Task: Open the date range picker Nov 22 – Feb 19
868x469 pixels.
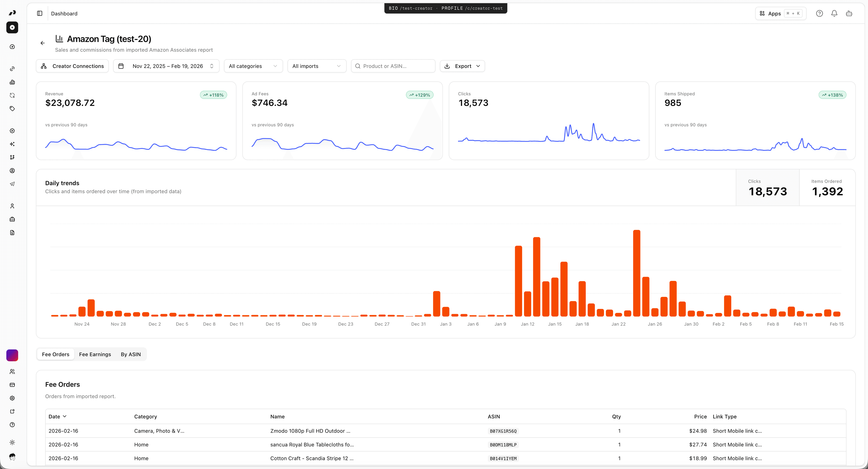Action: click(x=166, y=66)
